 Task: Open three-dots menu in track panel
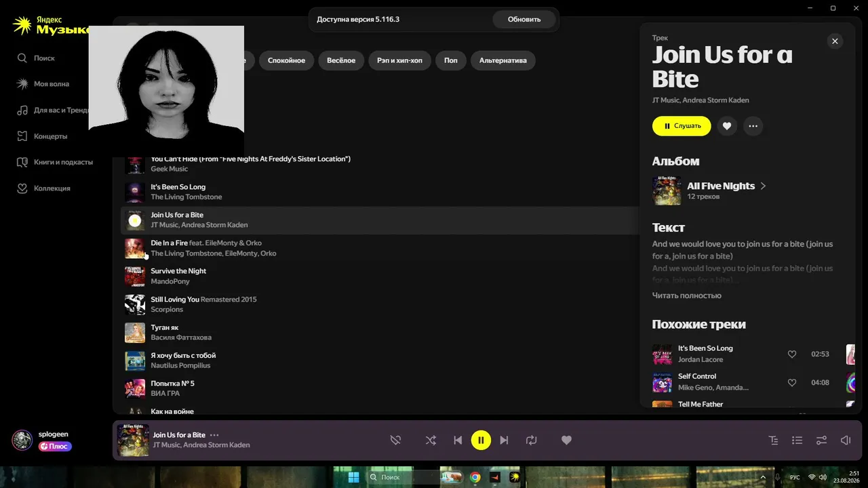point(753,126)
